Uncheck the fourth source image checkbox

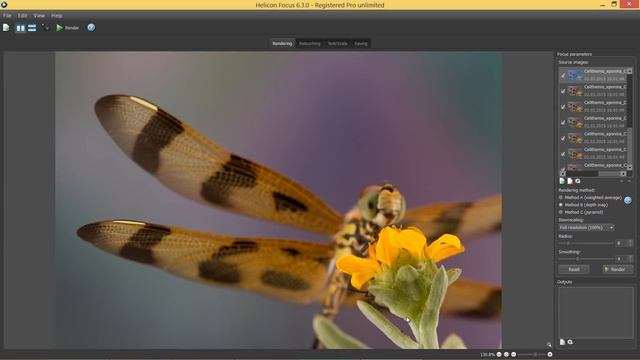pos(563,122)
